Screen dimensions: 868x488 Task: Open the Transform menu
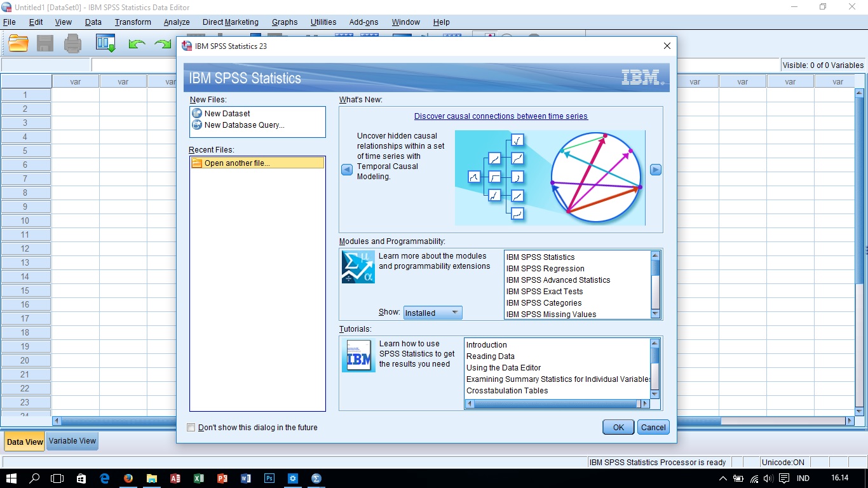click(133, 22)
